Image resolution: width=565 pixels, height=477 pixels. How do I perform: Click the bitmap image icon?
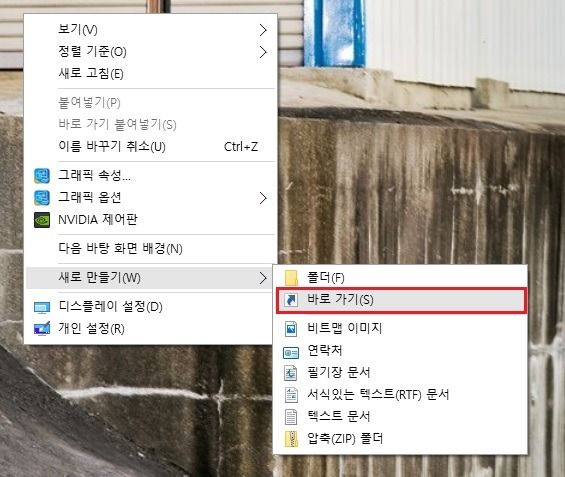pos(291,329)
